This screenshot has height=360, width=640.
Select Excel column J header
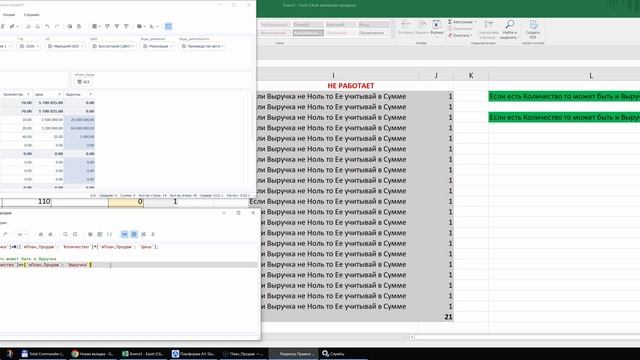click(436, 76)
